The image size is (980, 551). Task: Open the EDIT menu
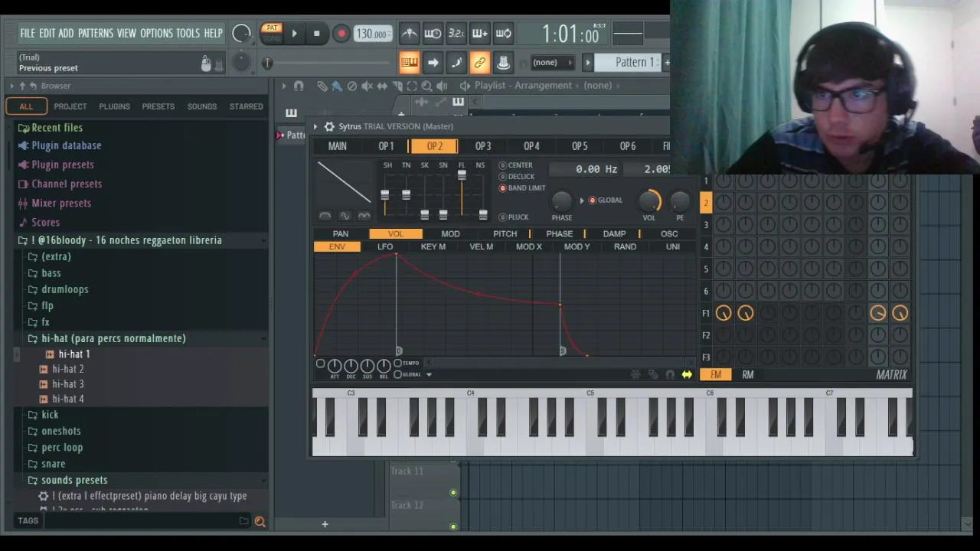pyautogui.click(x=47, y=33)
